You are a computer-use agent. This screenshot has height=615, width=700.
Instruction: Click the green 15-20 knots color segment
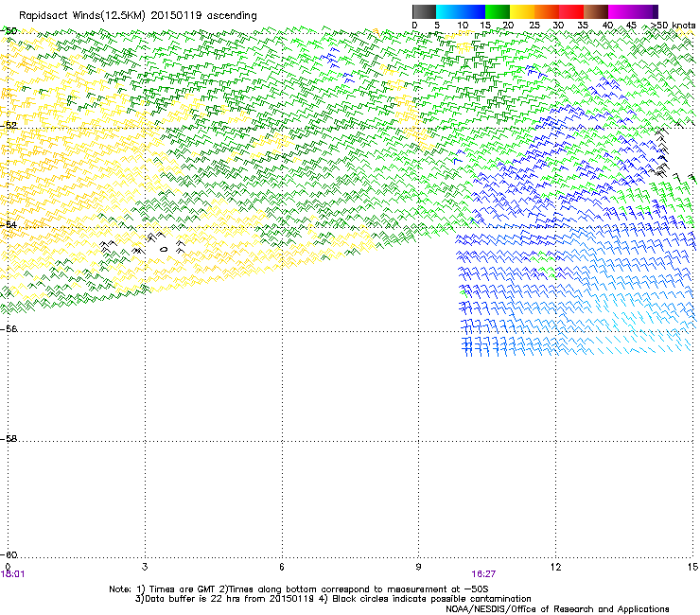pyautogui.click(x=498, y=11)
